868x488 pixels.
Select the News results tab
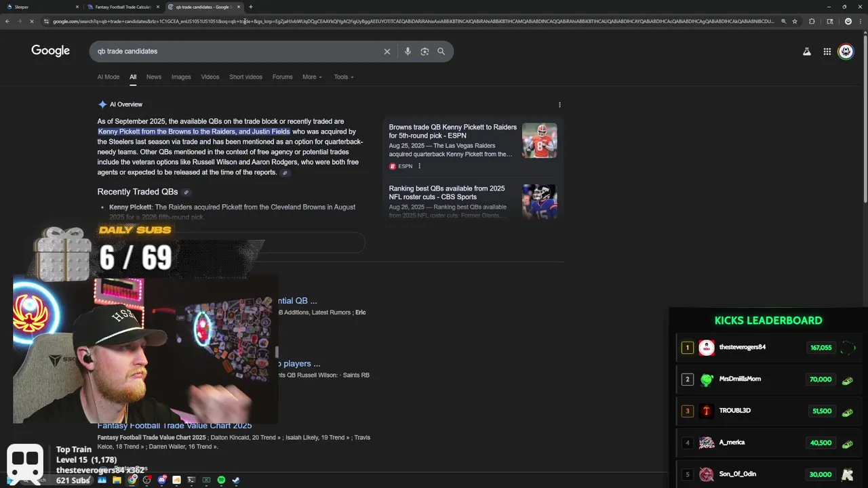coord(154,77)
